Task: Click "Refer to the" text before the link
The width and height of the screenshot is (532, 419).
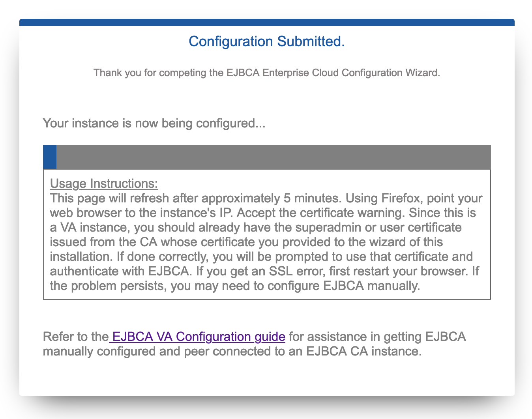Action: pyautogui.click(x=75, y=337)
